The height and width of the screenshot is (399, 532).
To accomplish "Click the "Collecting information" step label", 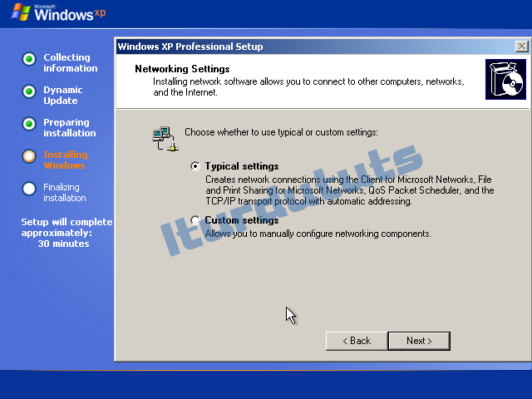I will tap(70, 63).
